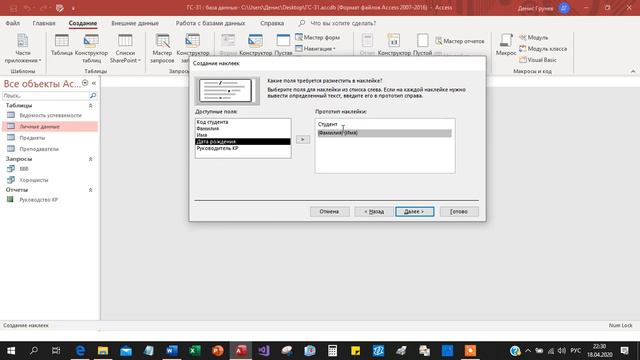The image size is (640, 360).
Task: Collapse the Отчеты group
Action: (x=91, y=190)
